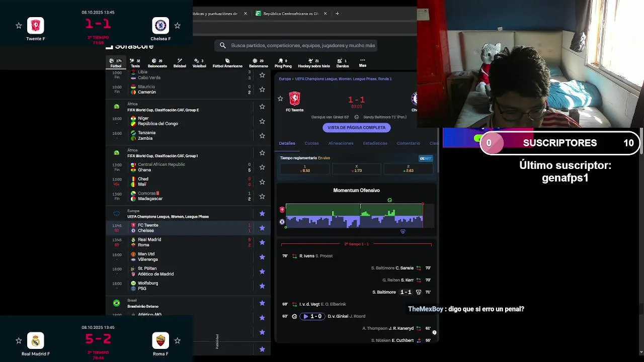Open the Más sports menu

click(362, 63)
